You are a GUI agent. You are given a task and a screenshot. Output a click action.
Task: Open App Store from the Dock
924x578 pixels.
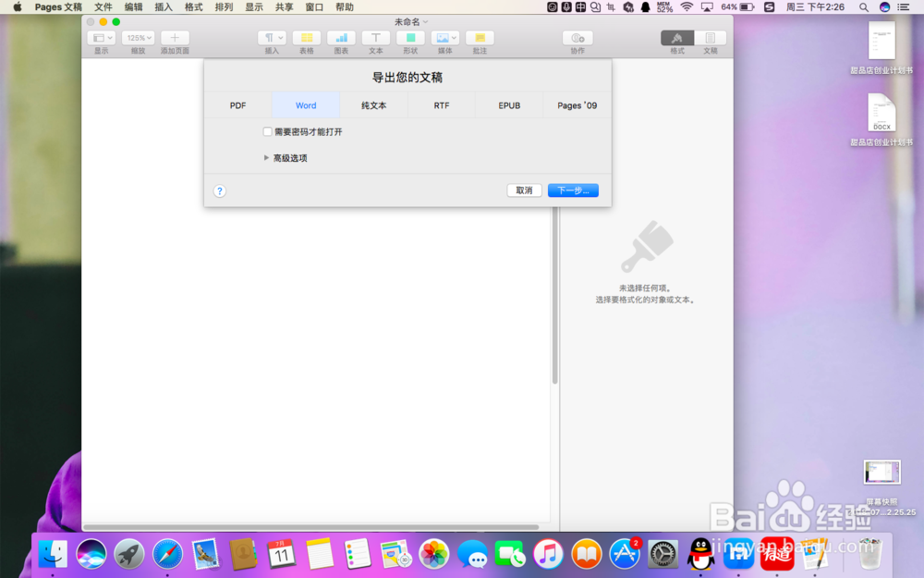pos(625,554)
